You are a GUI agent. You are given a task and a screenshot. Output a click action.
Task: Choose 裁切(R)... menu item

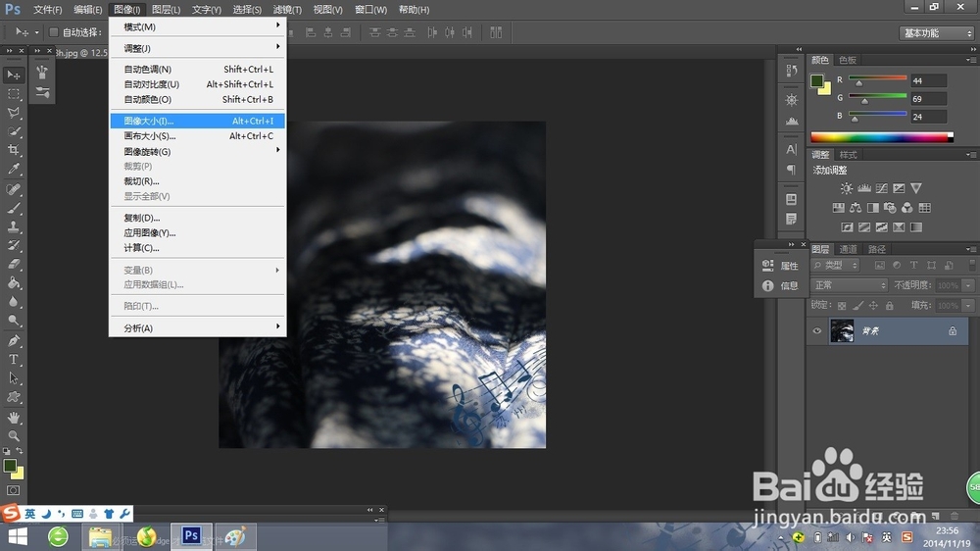[x=198, y=181]
